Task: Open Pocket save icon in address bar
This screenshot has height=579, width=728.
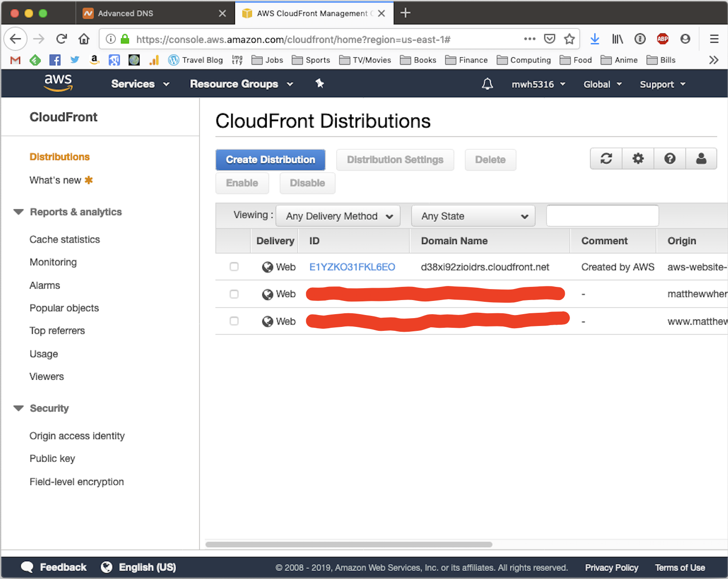Action: point(550,39)
